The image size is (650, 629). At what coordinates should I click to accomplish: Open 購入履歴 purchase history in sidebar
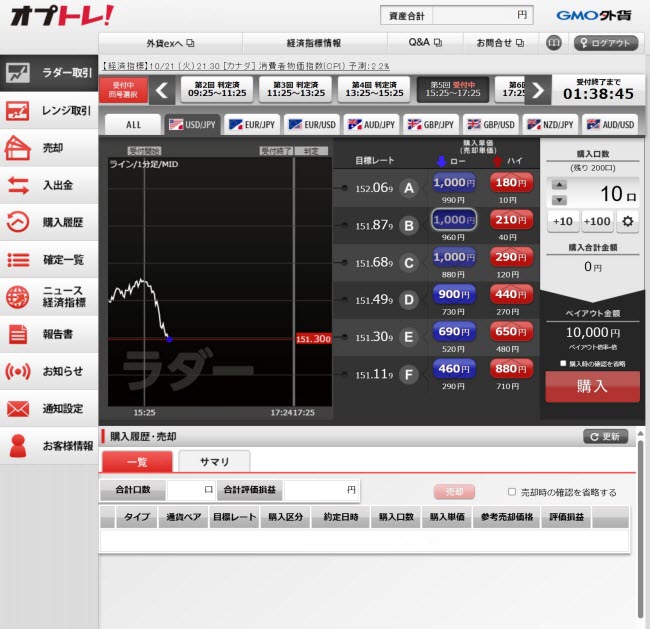click(x=50, y=222)
